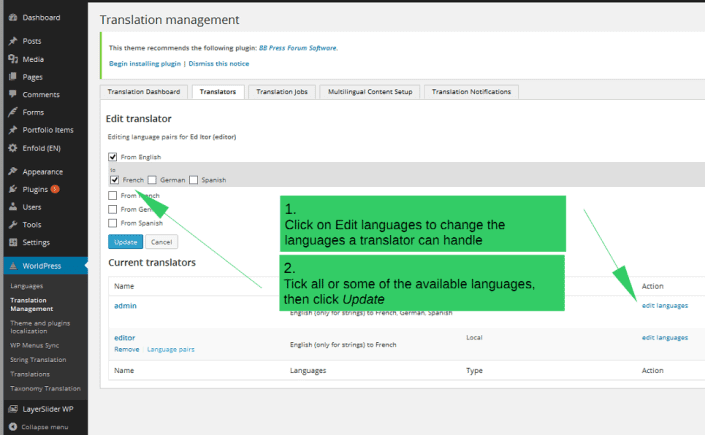Open Theme and plugins localization
The width and height of the screenshot is (705, 435).
coord(40,327)
